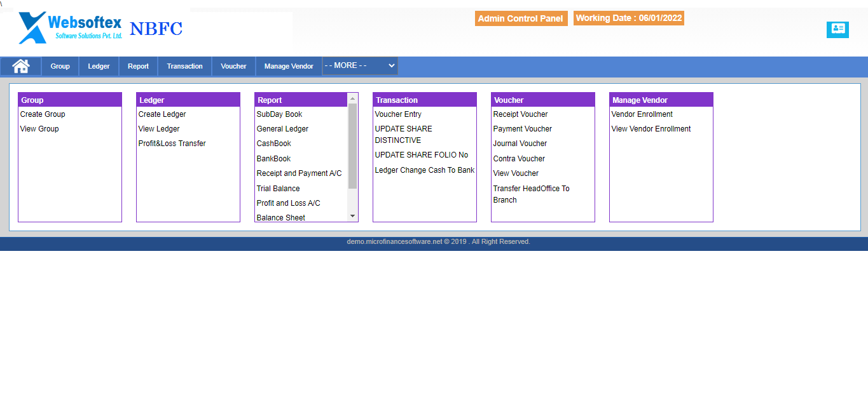Open the General Ledger report
Viewport: 868px width, 397px height.
click(x=282, y=129)
